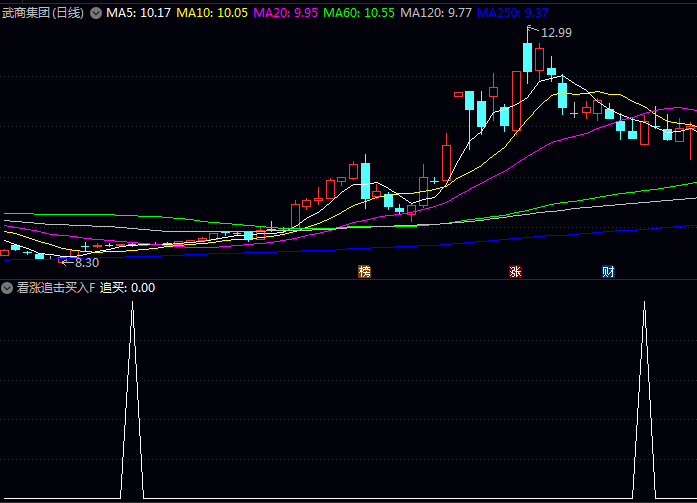The height and width of the screenshot is (503, 697).
Task: Click the 榜 marker icon on timeline
Action: (x=364, y=272)
